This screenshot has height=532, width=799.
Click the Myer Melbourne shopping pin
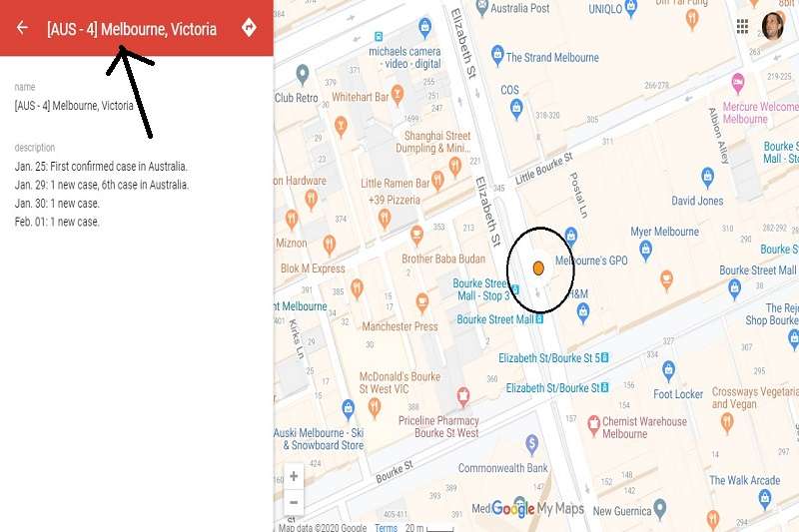click(645, 251)
